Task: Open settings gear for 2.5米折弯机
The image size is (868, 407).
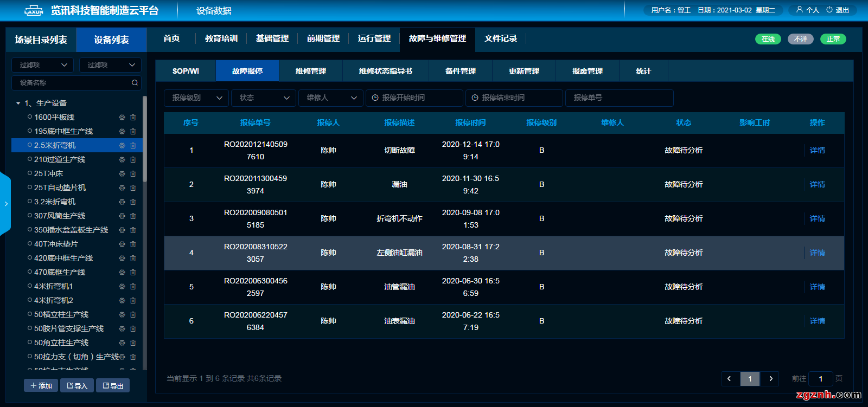Action: 122,145
